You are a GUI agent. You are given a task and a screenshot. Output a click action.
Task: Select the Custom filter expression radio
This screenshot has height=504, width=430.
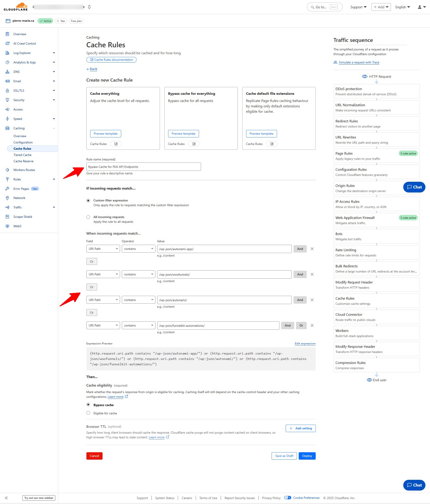coord(88,200)
